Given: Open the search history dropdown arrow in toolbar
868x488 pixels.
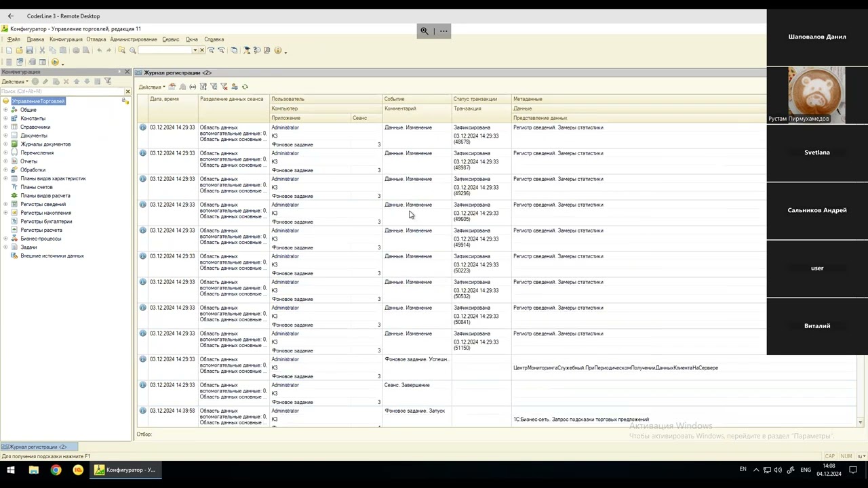Looking at the screenshot, I should click(195, 50).
